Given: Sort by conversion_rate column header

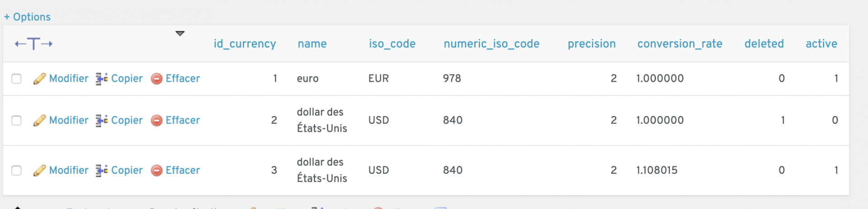Looking at the screenshot, I should coord(679,44).
